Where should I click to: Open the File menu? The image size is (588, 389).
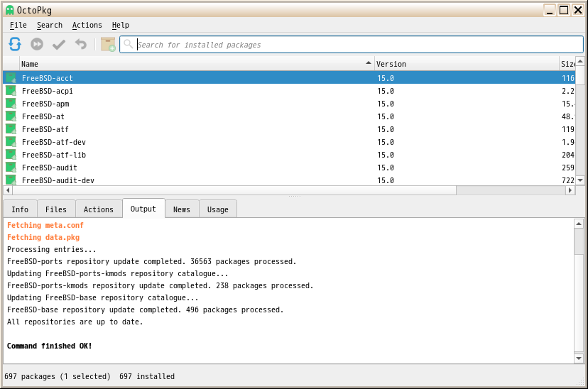[18, 25]
